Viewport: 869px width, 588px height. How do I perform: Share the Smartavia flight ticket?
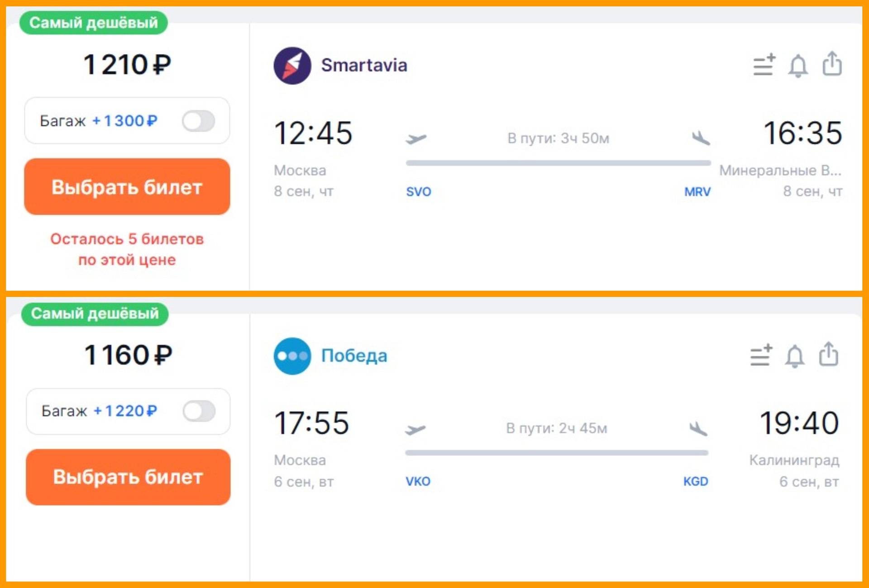click(x=832, y=64)
